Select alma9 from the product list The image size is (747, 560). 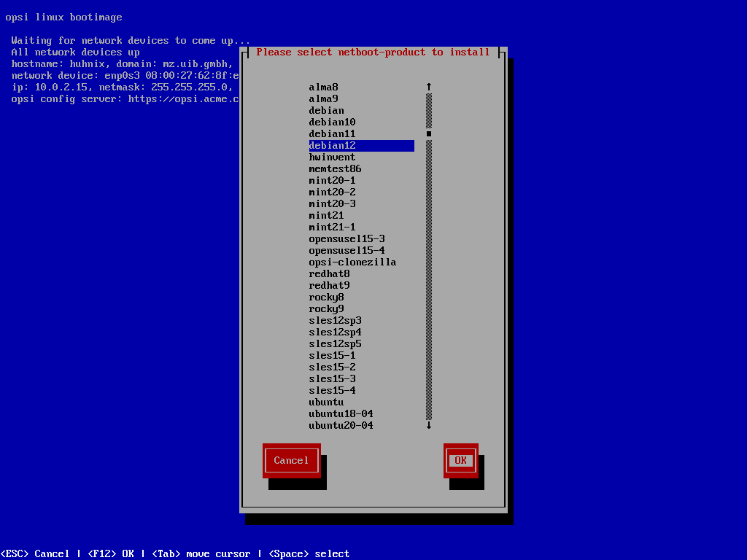point(362,98)
